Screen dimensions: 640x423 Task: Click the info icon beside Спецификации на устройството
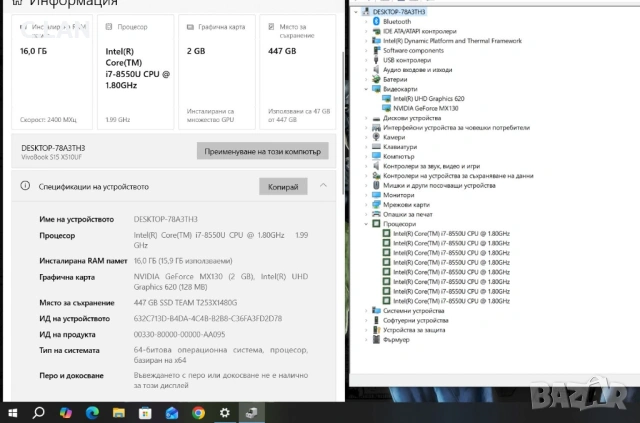[25, 186]
